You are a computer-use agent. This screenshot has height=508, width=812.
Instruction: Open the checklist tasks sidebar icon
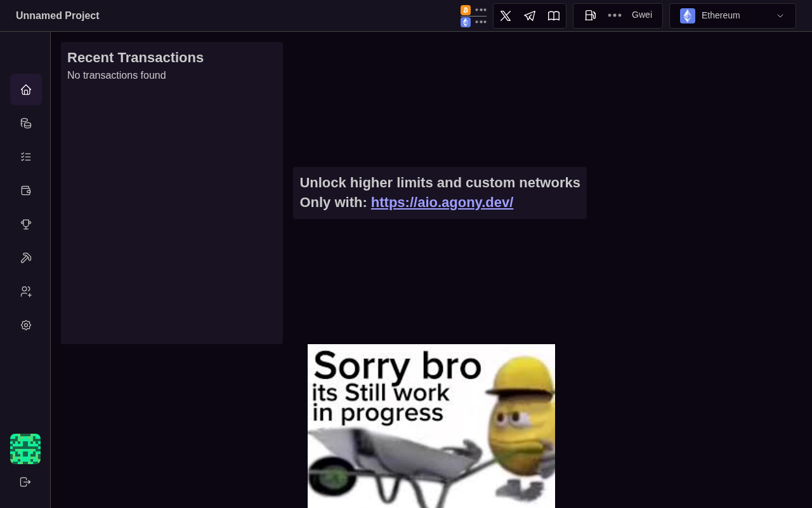26,157
